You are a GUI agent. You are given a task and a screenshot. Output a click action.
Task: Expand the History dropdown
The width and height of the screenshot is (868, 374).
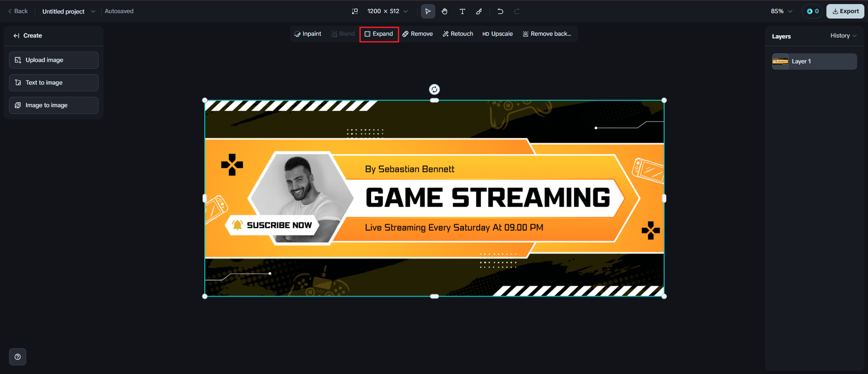(x=844, y=36)
